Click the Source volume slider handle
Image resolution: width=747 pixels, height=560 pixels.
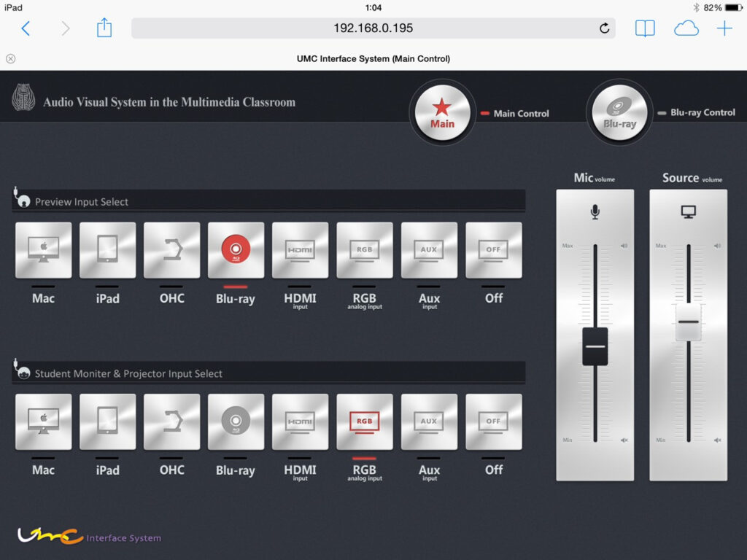(689, 322)
